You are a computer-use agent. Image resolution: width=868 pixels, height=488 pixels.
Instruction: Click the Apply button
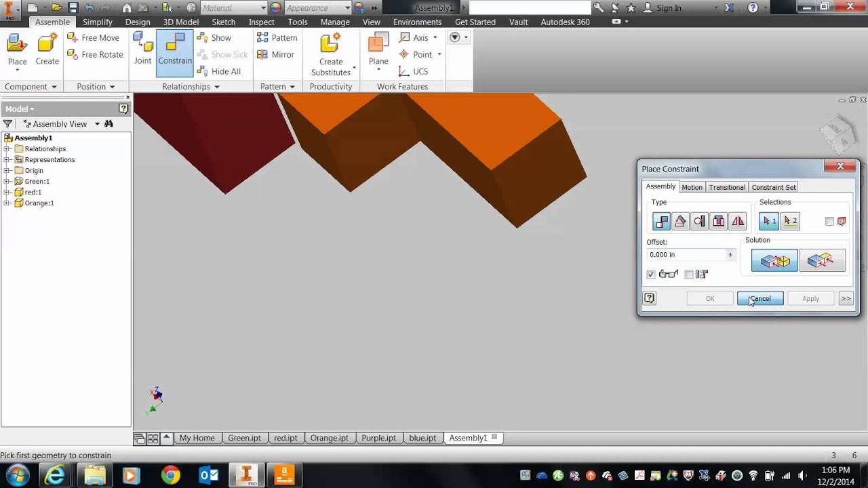click(x=810, y=298)
